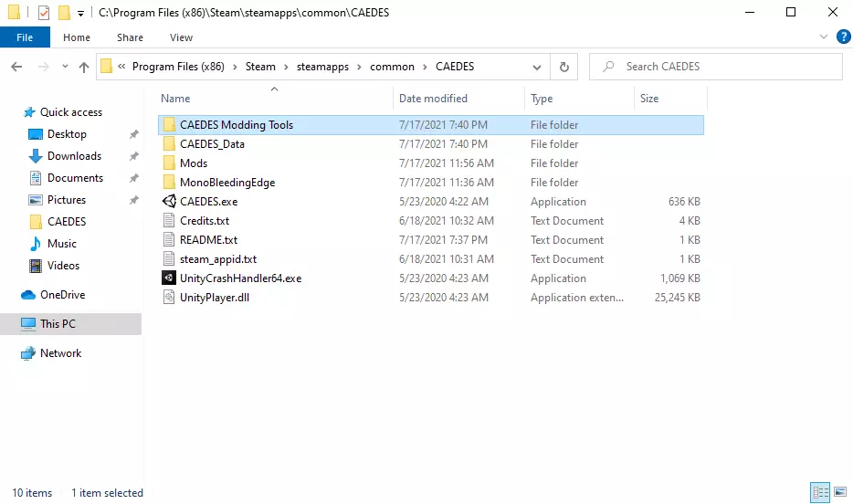853x504 pixels.
Task: Select the UnityPlayer.dll file icon
Action: tap(169, 298)
